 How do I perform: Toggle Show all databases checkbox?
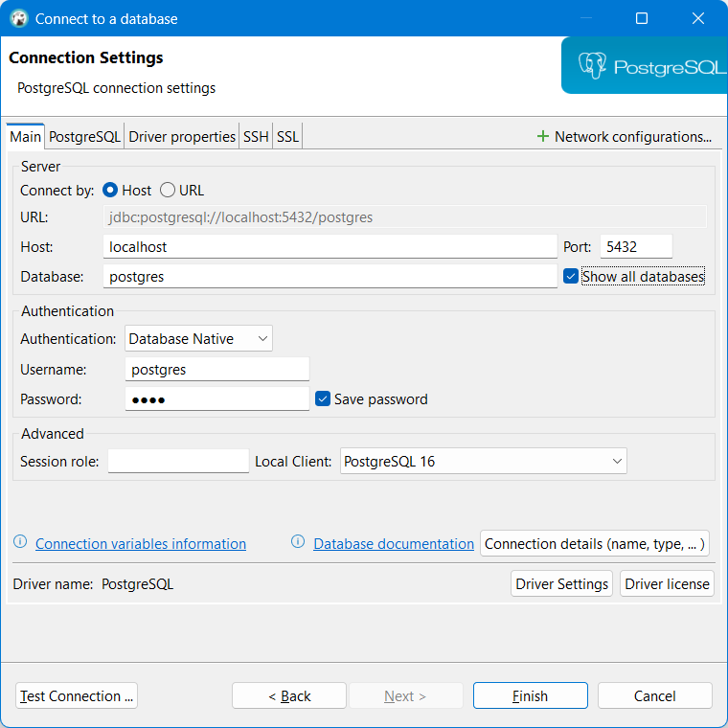click(x=571, y=276)
